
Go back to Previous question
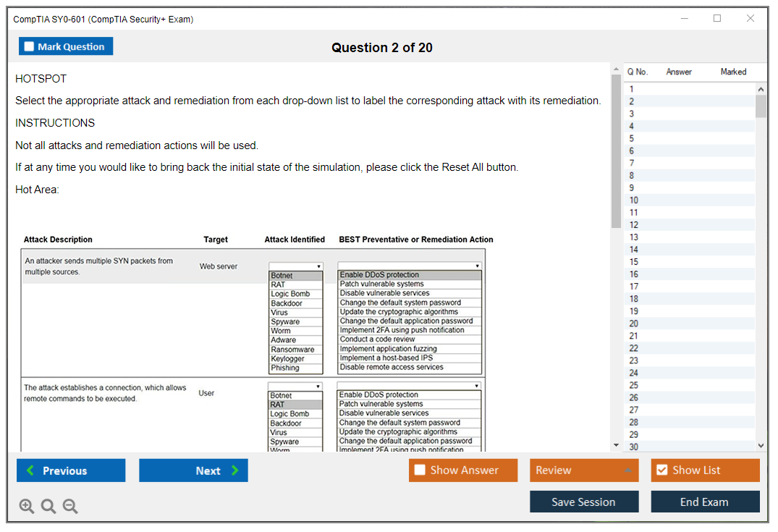click(71, 470)
